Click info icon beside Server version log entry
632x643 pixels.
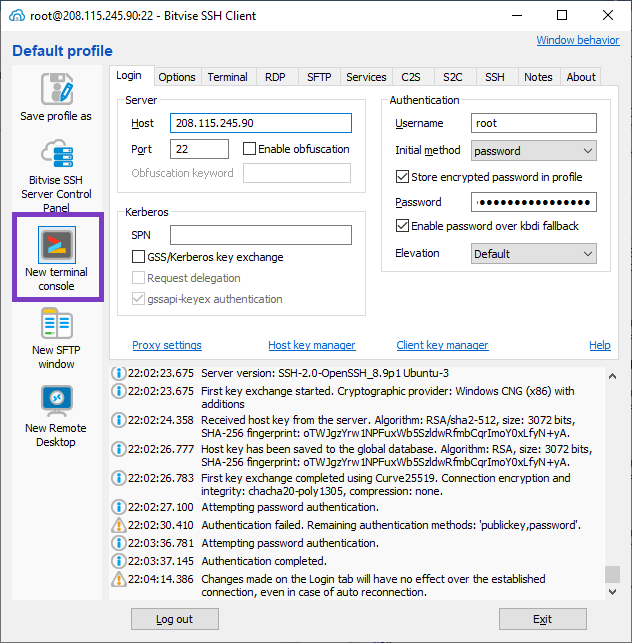(x=119, y=373)
